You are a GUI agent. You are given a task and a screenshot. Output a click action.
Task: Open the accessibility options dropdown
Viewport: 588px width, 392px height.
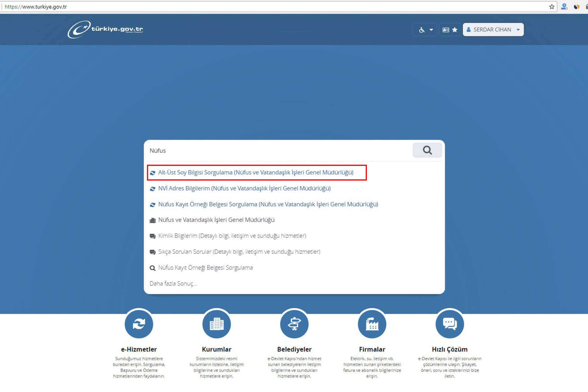tap(425, 30)
